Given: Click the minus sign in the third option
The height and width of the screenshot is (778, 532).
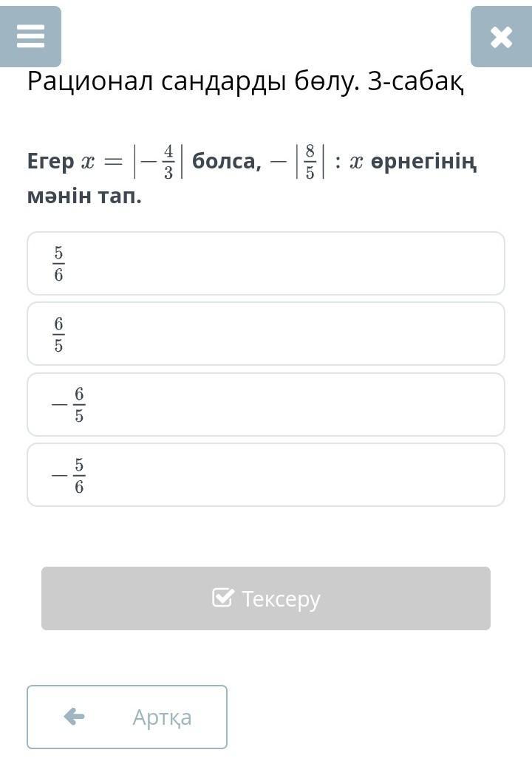Looking at the screenshot, I should click(59, 405).
